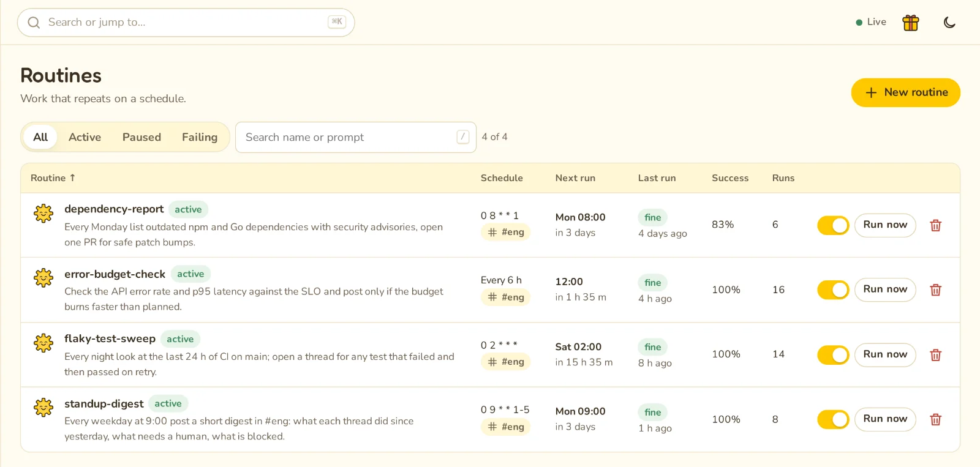
Task: Sort by the Schedule column header
Action: click(502, 178)
